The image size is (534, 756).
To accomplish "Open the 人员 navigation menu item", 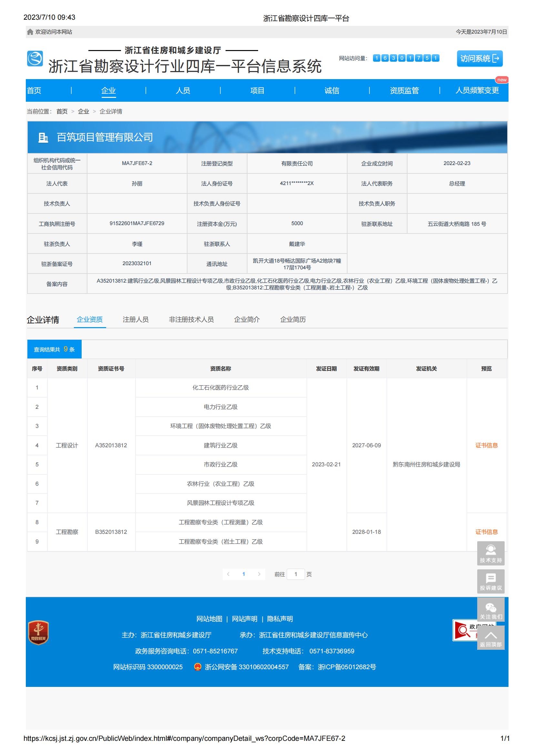I will (x=183, y=90).
